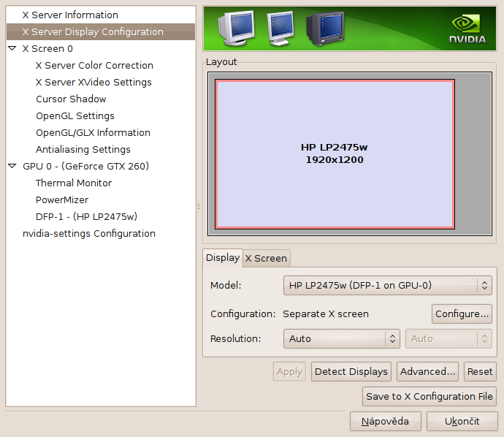Click the Ukončit quit button
This screenshot has width=504, height=437.
[462, 421]
